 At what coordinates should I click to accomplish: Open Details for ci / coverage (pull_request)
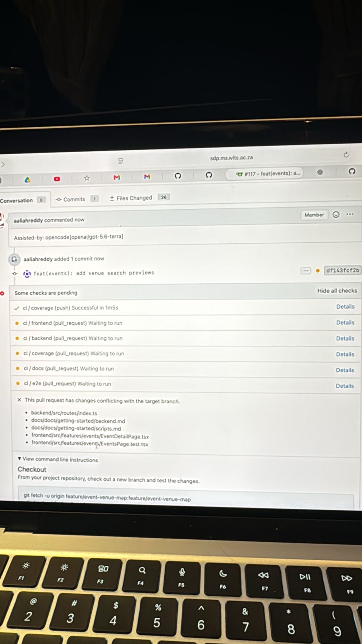tap(345, 354)
